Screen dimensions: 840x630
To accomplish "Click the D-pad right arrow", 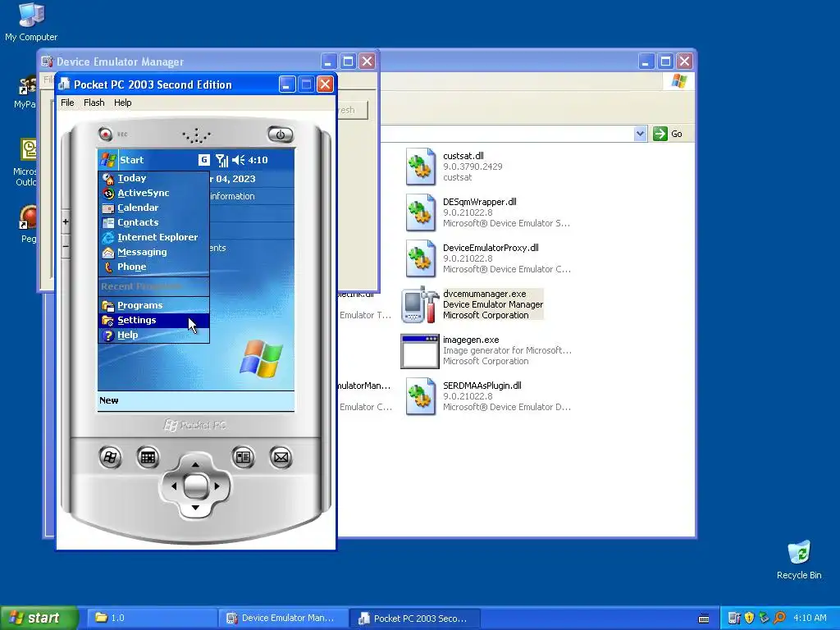I will 217,486.
